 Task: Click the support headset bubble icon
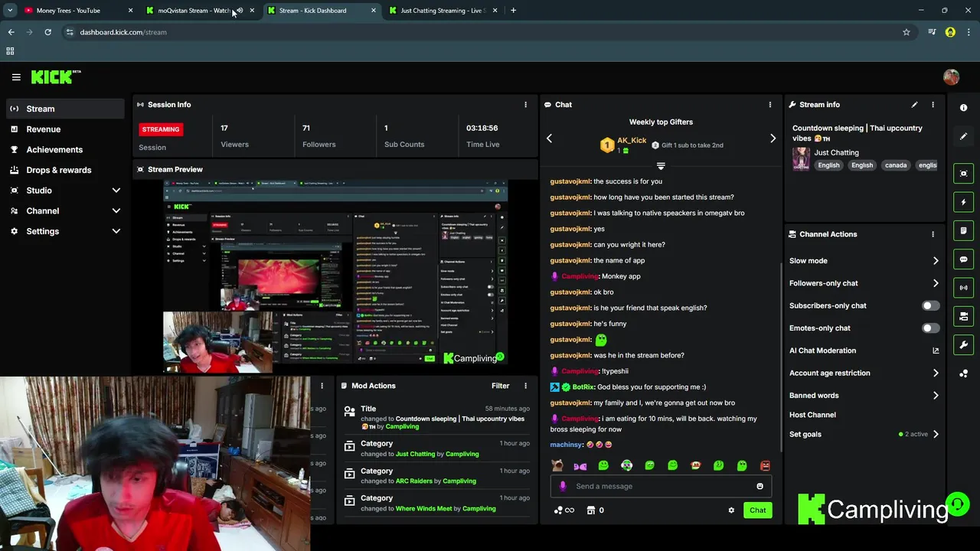coord(957,504)
